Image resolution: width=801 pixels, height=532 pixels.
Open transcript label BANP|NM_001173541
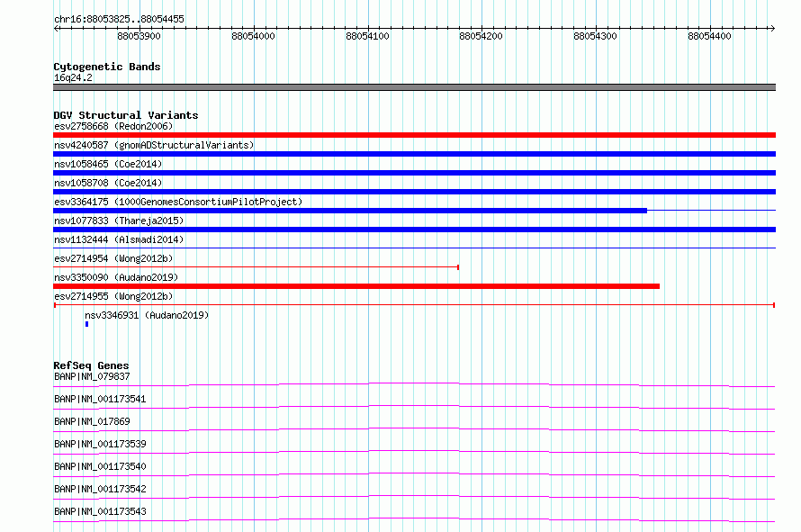point(100,399)
